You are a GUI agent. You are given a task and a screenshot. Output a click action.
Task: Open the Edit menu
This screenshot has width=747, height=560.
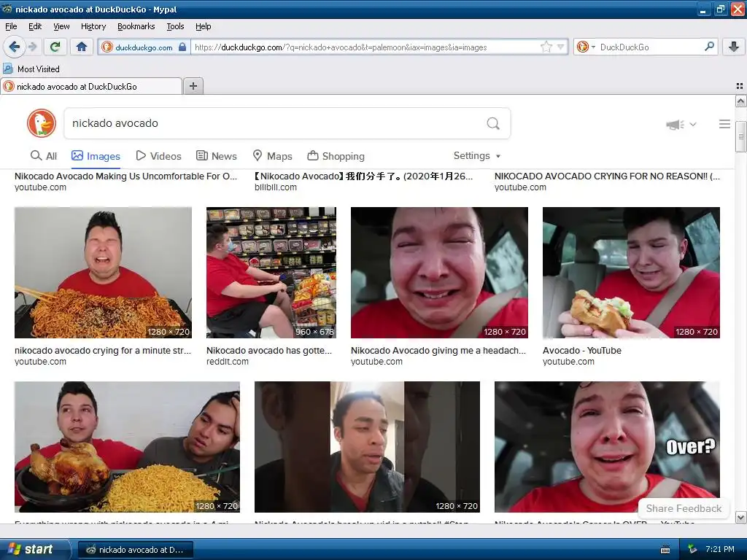click(35, 26)
